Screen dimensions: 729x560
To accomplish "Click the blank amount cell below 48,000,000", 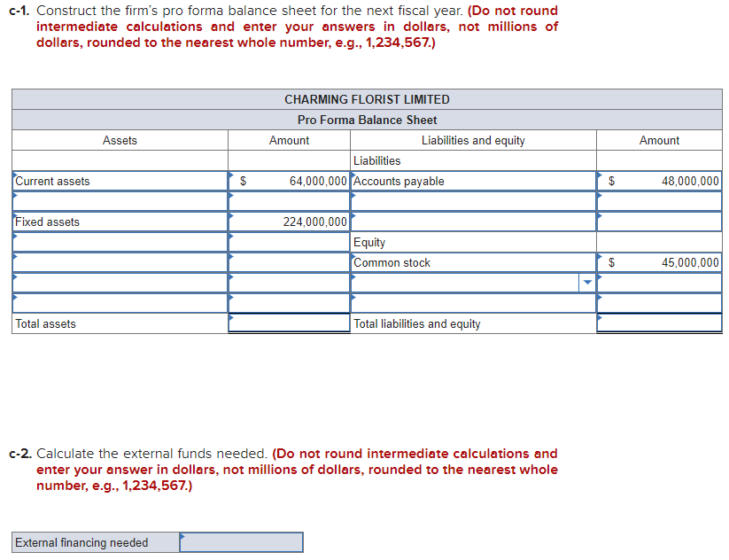I will click(x=659, y=201).
